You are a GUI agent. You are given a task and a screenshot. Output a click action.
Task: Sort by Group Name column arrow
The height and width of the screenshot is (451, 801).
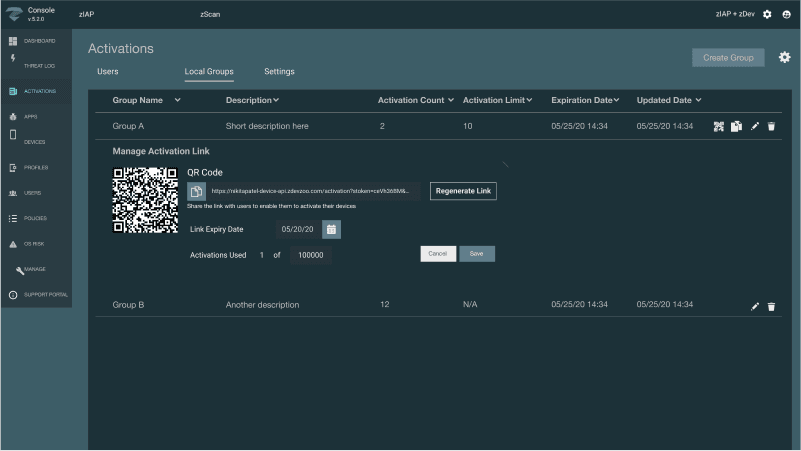click(178, 100)
